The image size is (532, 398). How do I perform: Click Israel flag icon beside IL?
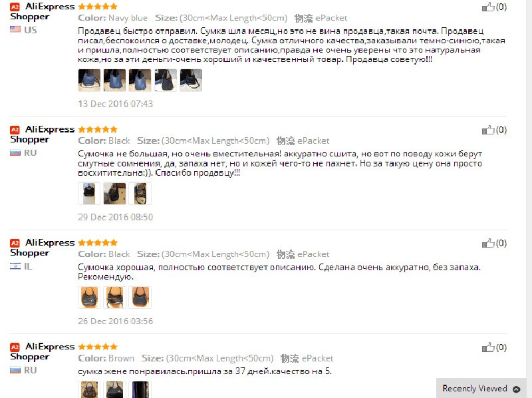pyautogui.click(x=15, y=266)
